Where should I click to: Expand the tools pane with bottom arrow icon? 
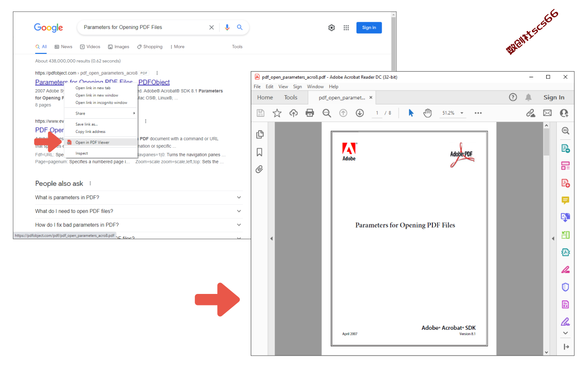(565, 347)
